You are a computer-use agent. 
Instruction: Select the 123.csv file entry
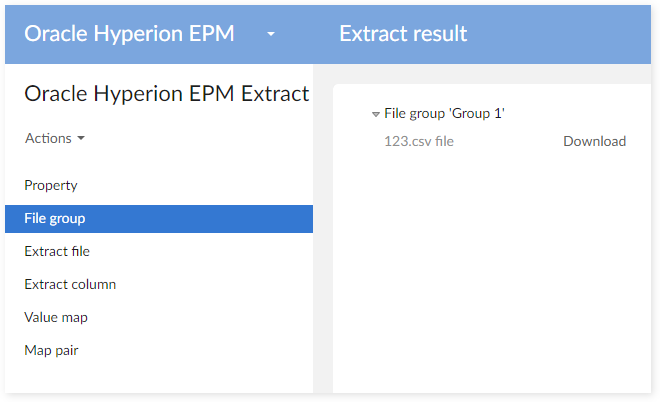point(419,141)
